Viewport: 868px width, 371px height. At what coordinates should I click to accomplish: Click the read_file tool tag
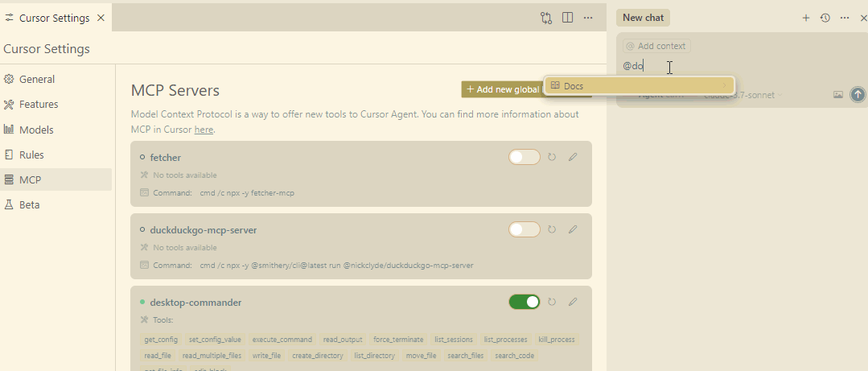[x=158, y=356]
